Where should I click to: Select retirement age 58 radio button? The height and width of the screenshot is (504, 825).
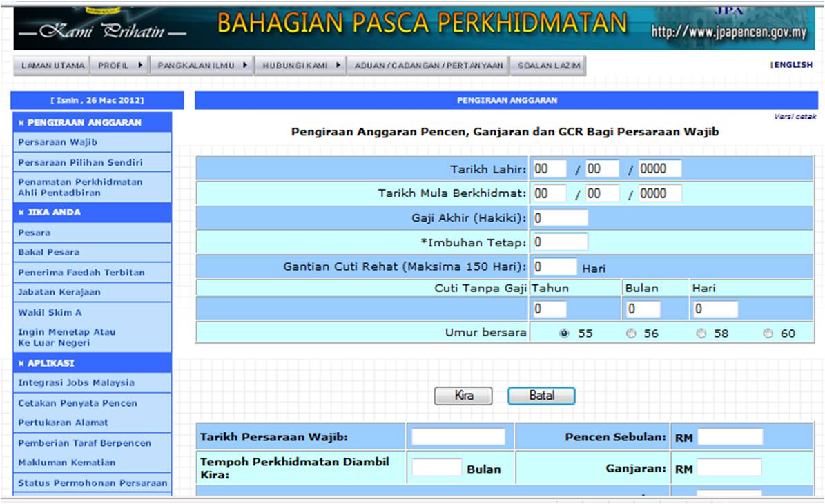click(701, 333)
